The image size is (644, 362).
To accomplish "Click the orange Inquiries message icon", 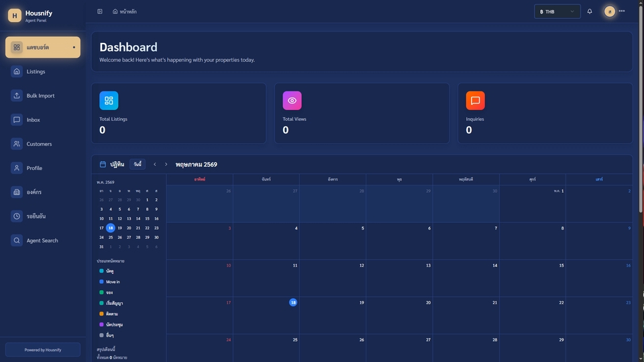I will [x=475, y=100].
